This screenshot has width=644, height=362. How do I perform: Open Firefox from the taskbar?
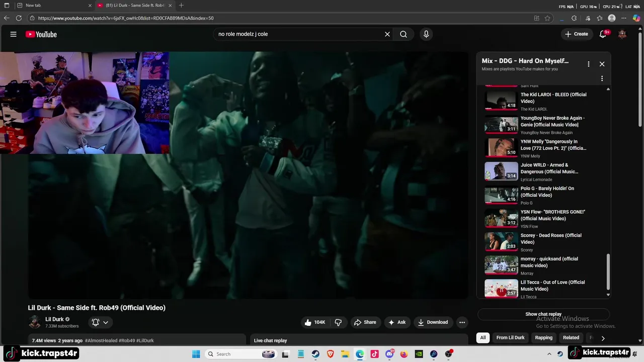(404, 354)
